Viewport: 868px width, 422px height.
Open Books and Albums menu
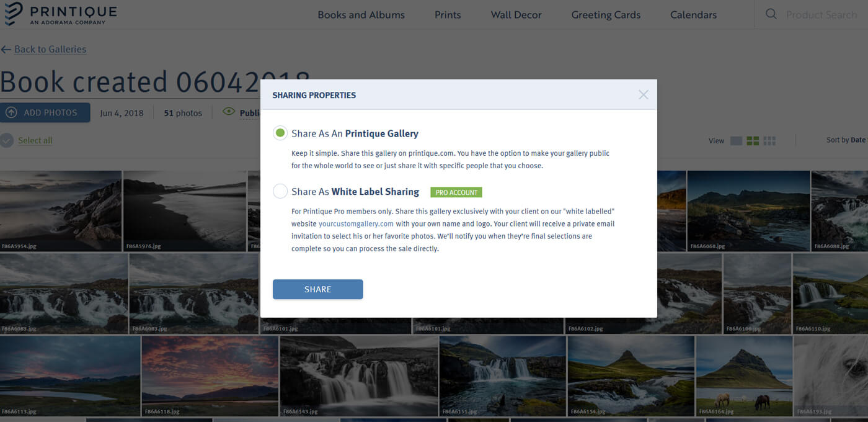[361, 14]
